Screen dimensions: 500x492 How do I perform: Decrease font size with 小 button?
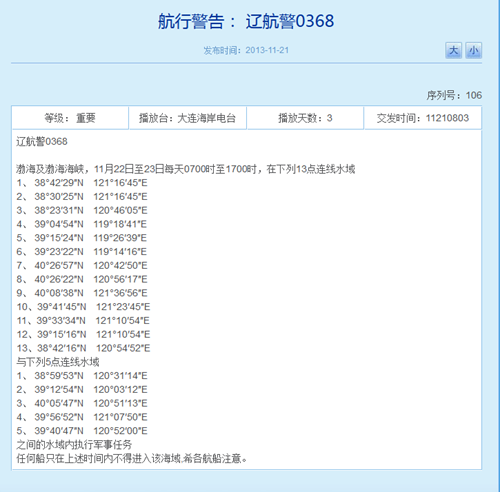click(x=473, y=50)
